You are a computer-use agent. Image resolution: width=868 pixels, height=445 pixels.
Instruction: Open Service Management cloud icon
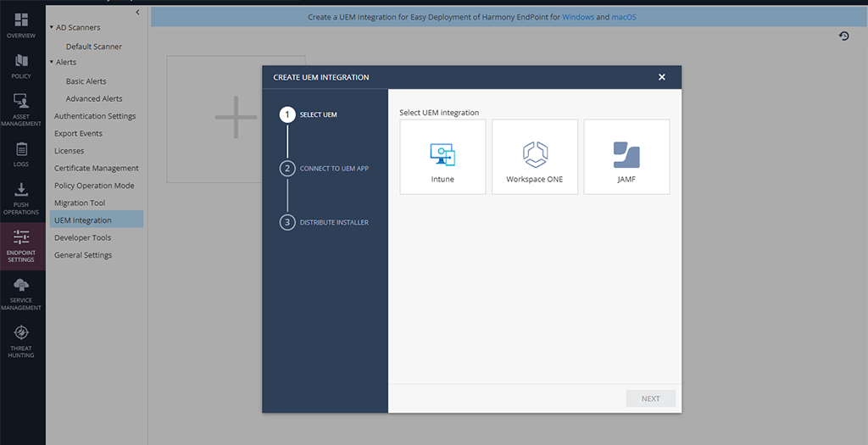[x=21, y=285]
